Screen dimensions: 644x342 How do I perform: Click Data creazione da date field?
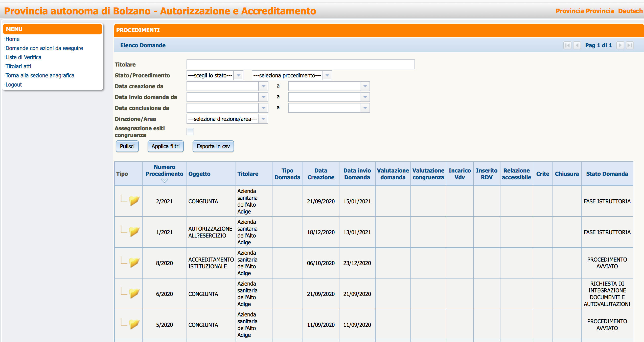[x=223, y=86]
